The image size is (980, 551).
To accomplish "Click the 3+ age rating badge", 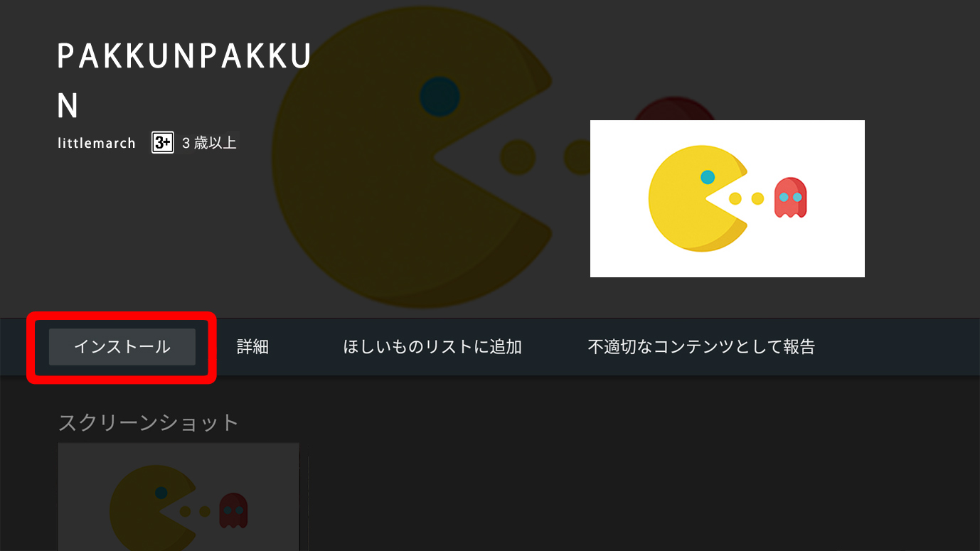I will [x=162, y=142].
